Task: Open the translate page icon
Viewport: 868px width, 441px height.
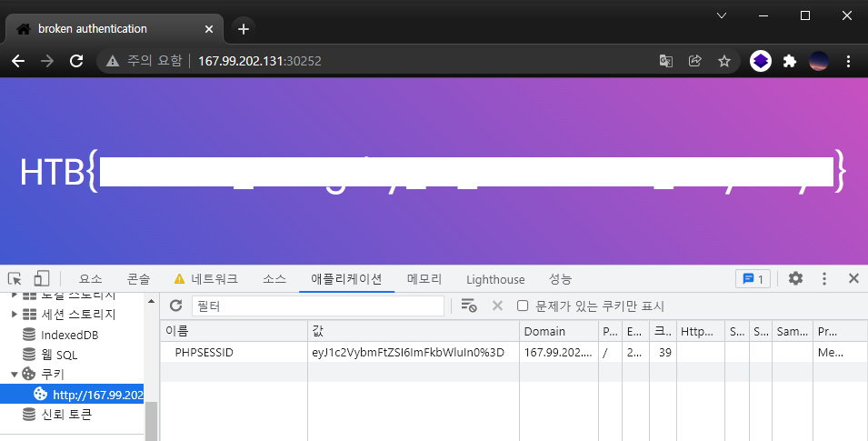Action: (x=666, y=61)
